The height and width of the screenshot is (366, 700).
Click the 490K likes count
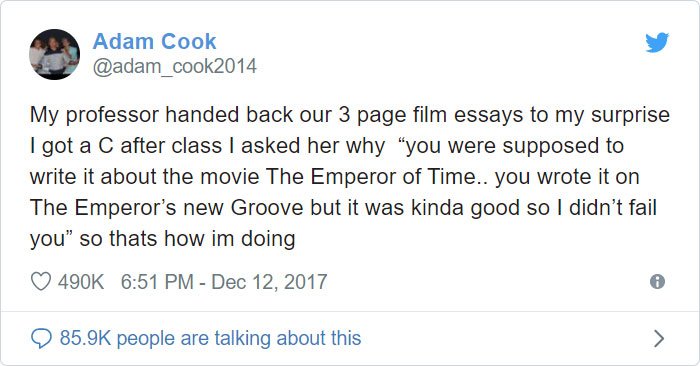81,282
